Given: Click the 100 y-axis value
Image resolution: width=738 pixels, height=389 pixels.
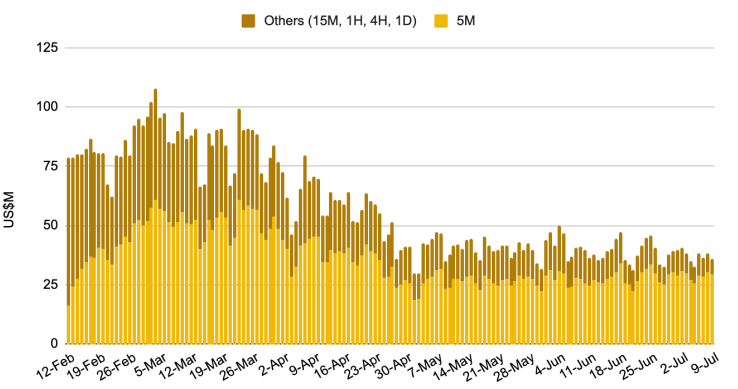Looking at the screenshot, I should click(x=47, y=107).
